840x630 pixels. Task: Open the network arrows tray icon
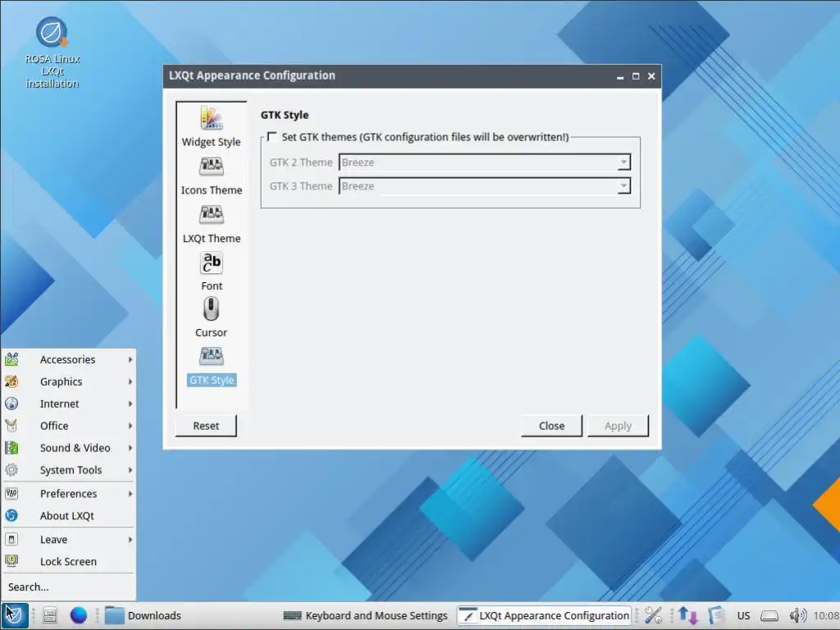pyautogui.click(x=687, y=615)
